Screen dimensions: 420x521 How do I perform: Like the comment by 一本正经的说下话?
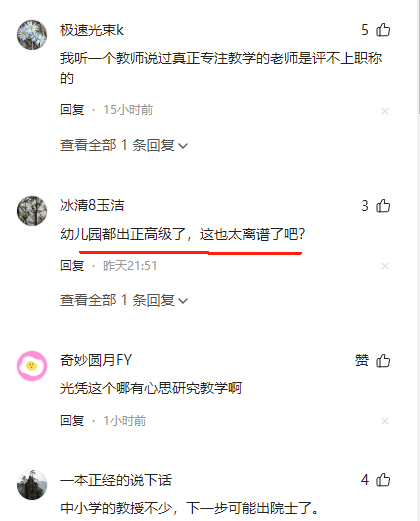[383, 480]
